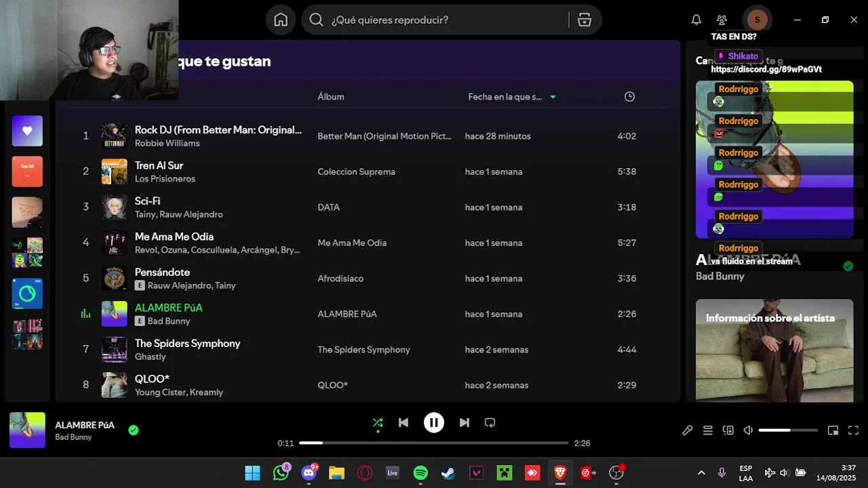Open the miniplayer icon
Viewport: 868px width, 488px height.
pos(833,430)
